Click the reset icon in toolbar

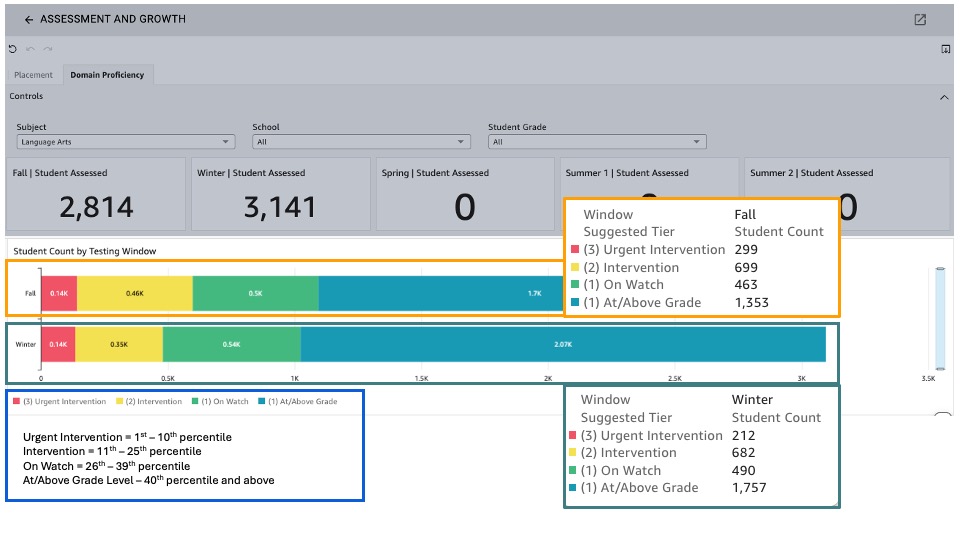(x=12, y=49)
